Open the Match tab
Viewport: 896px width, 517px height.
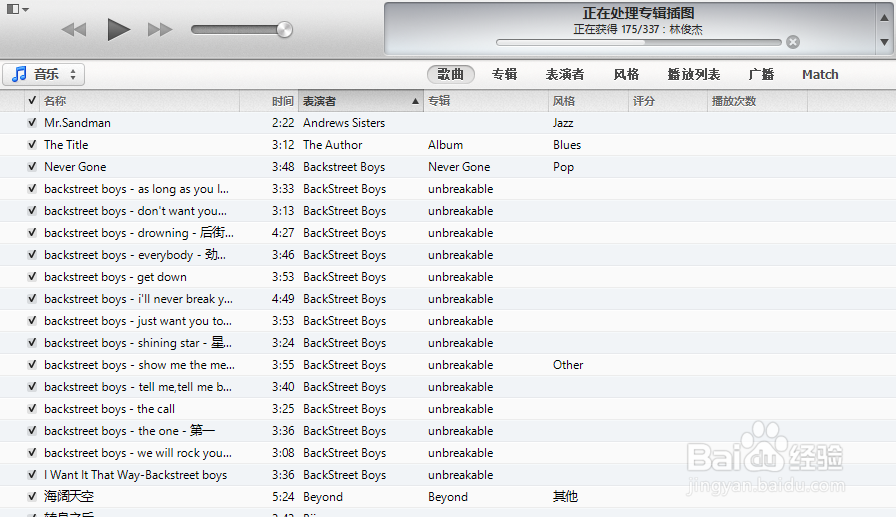[820, 74]
